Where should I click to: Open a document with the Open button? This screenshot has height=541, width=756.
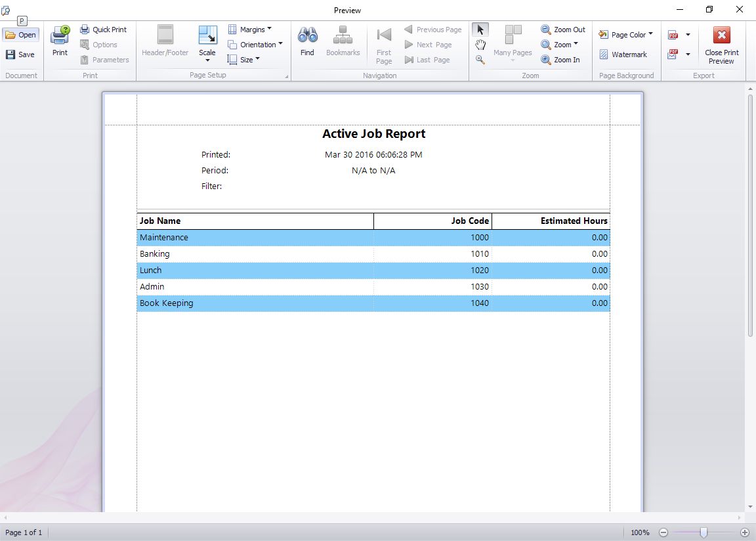pos(21,35)
